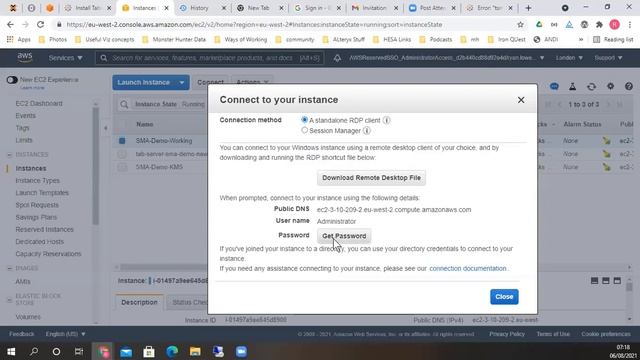Open the Chrome extensions puzzle icon
This screenshot has width=640, height=360.
[599, 24]
